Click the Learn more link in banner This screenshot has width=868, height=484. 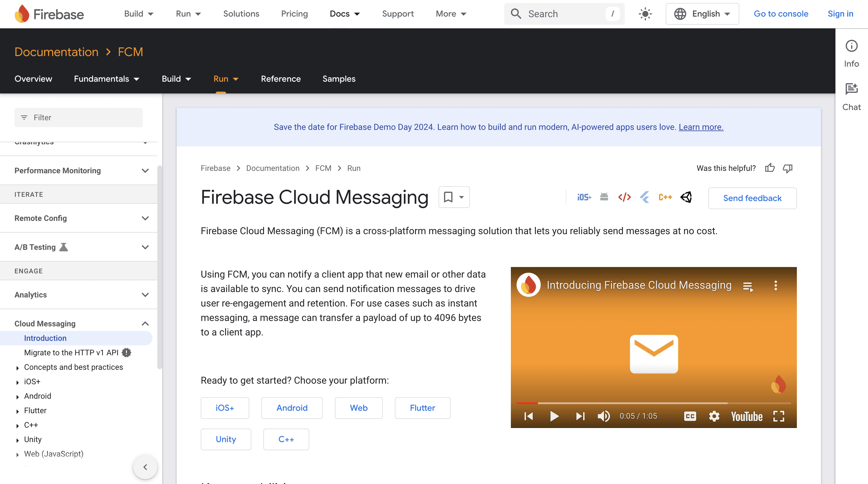[x=701, y=127]
